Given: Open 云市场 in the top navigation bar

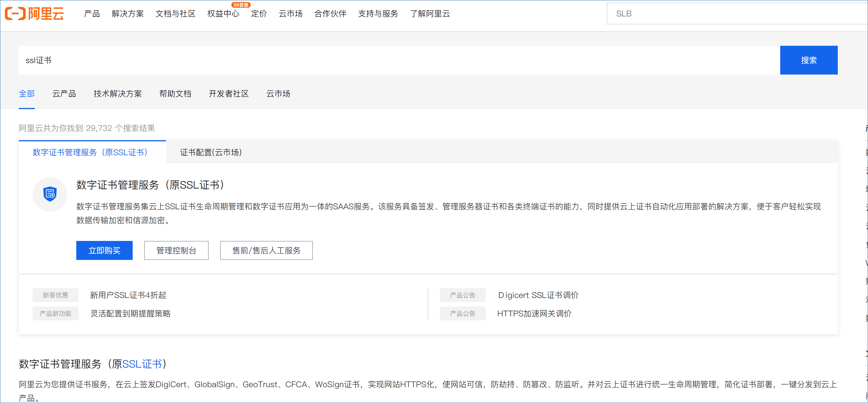Looking at the screenshot, I should point(290,14).
